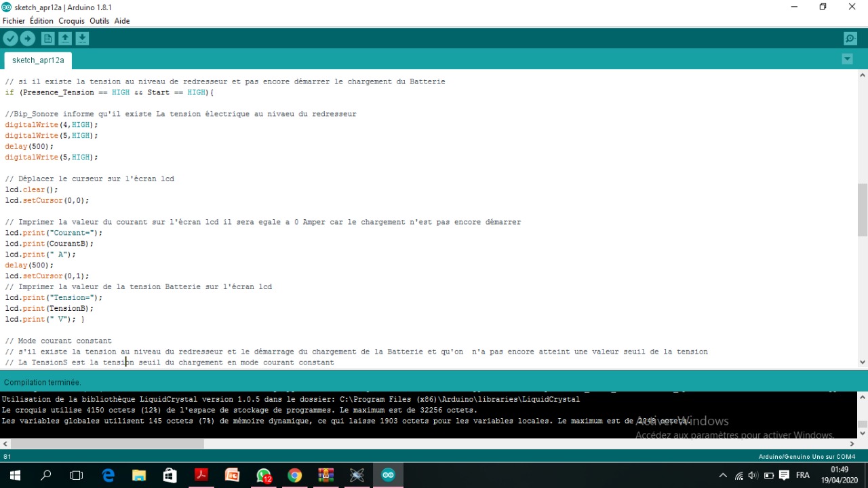The height and width of the screenshot is (488, 868).
Task: Click the 'lcd.print(TensionB);' code line
Action: 50,308
